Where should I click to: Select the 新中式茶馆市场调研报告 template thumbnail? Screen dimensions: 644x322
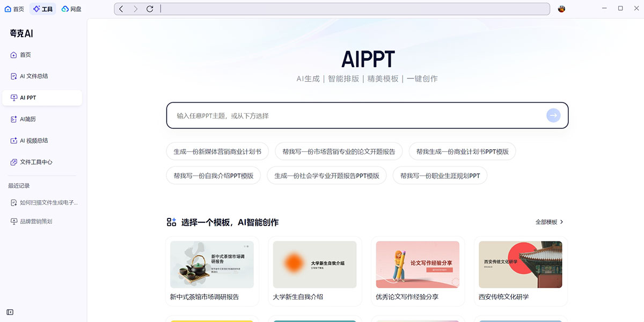click(212, 265)
